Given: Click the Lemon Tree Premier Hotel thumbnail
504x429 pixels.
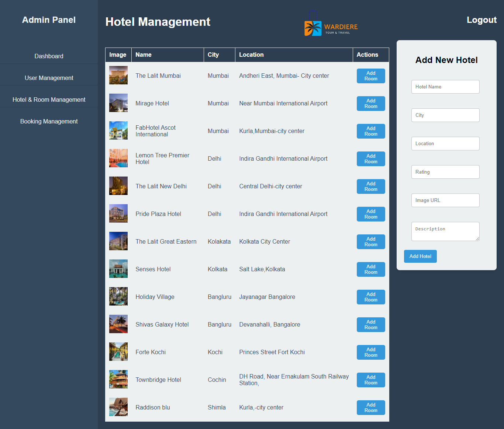Looking at the screenshot, I should [x=118, y=158].
